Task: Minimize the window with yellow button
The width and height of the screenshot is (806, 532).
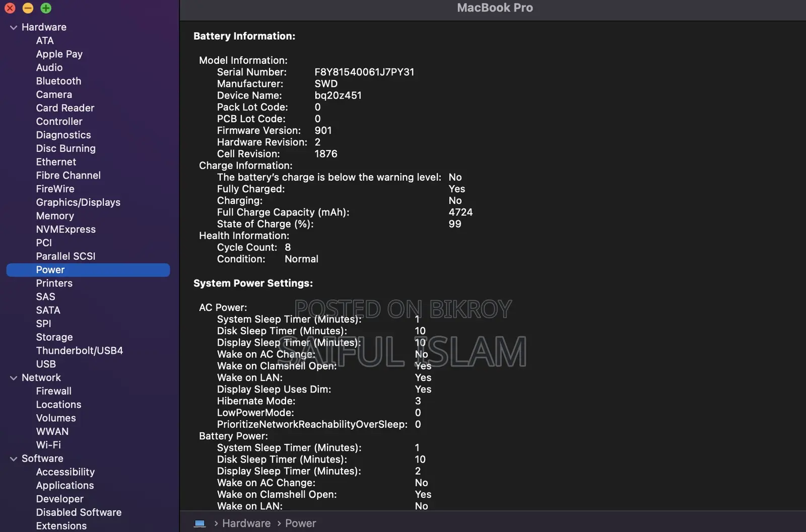Action: (x=28, y=8)
